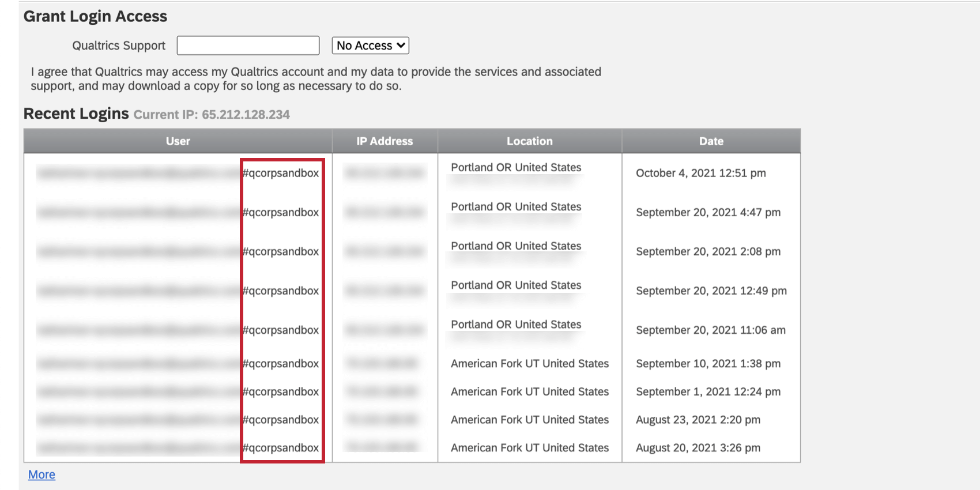Select the Date column header

tap(711, 141)
